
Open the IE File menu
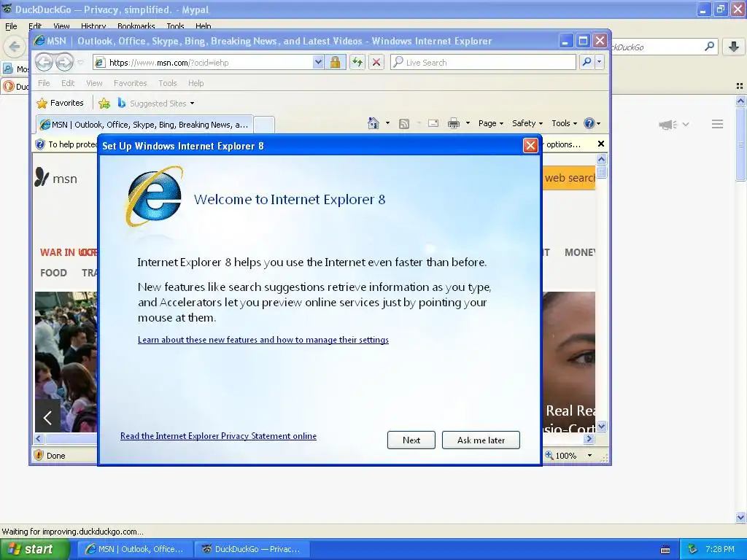point(44,83)
